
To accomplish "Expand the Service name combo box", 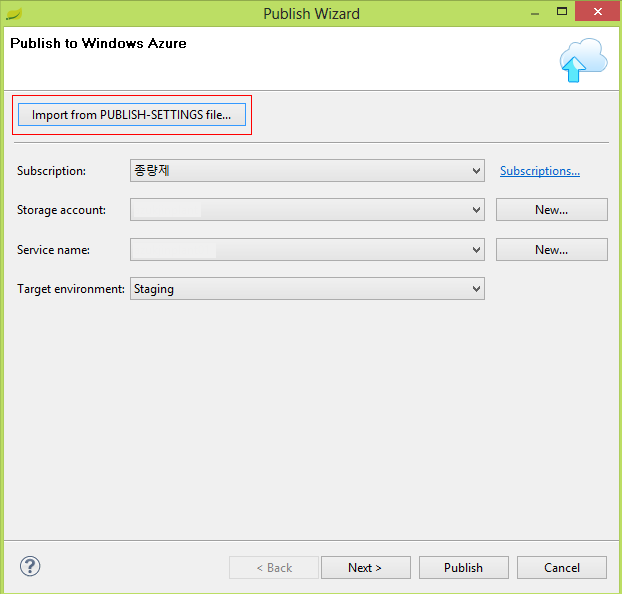I will 307,250.
